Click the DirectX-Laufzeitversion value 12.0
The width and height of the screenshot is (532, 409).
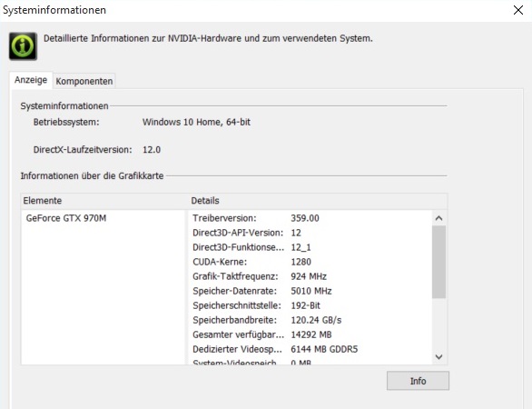click(152, 150)
